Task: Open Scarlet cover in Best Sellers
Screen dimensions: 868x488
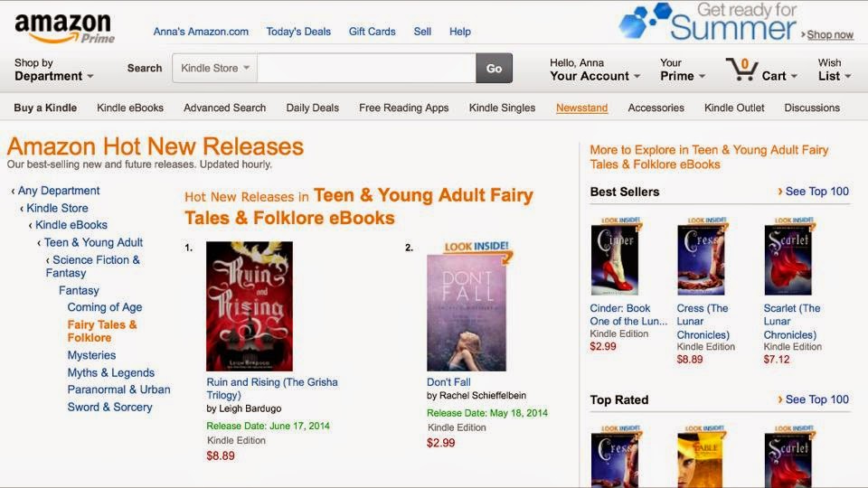Action: [x=788, y=258]
